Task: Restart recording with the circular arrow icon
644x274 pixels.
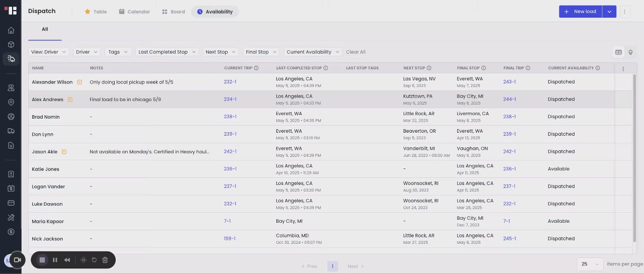Action: (94, 260)
